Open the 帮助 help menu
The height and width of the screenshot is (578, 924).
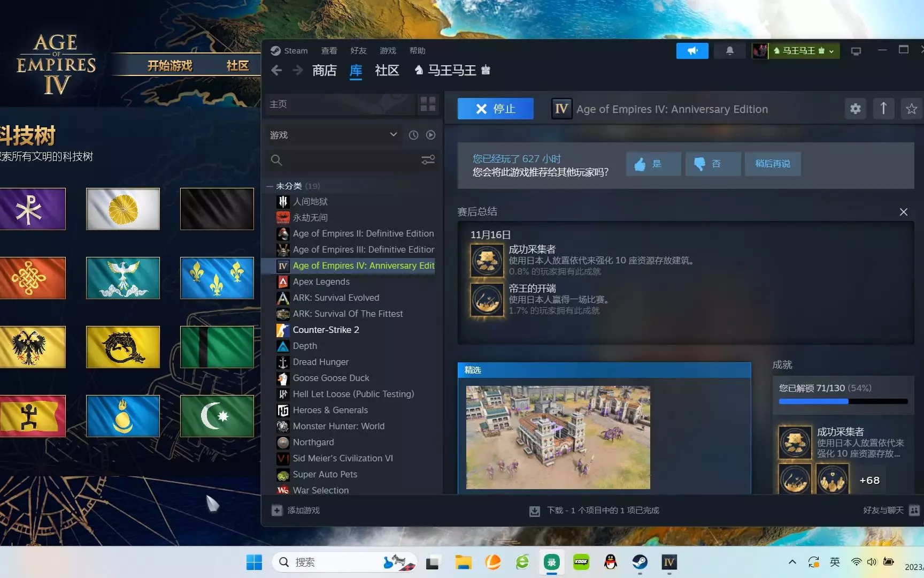coord(417,51)
